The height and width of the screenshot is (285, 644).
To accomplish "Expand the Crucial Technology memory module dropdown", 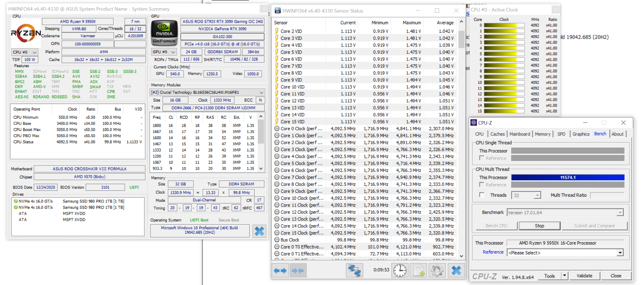I will [207, 92].
